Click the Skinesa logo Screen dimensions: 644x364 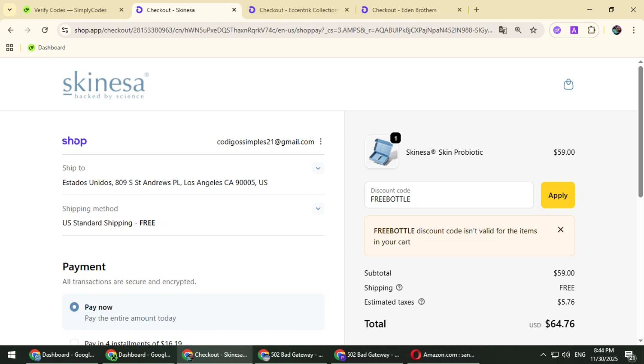(x=106, y=85)
